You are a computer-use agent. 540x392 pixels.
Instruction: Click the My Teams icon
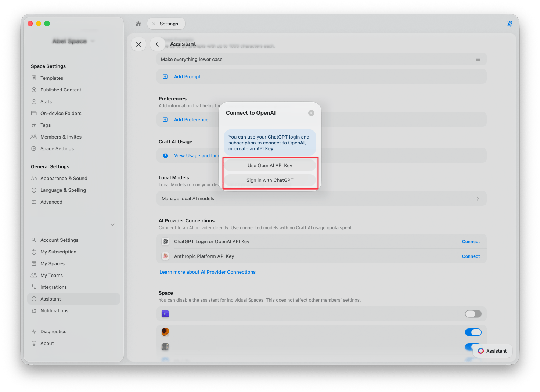[x=34, y=275]
